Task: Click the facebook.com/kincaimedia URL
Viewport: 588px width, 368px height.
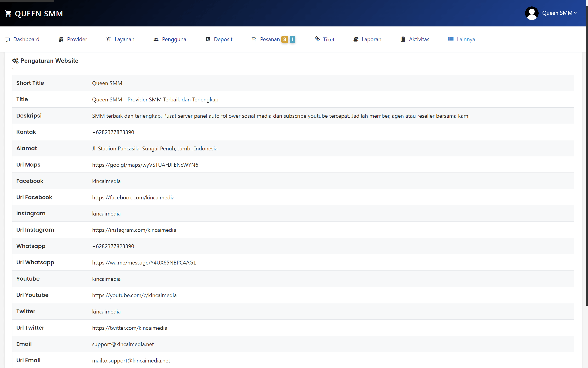Action: [x=133, y=197]
